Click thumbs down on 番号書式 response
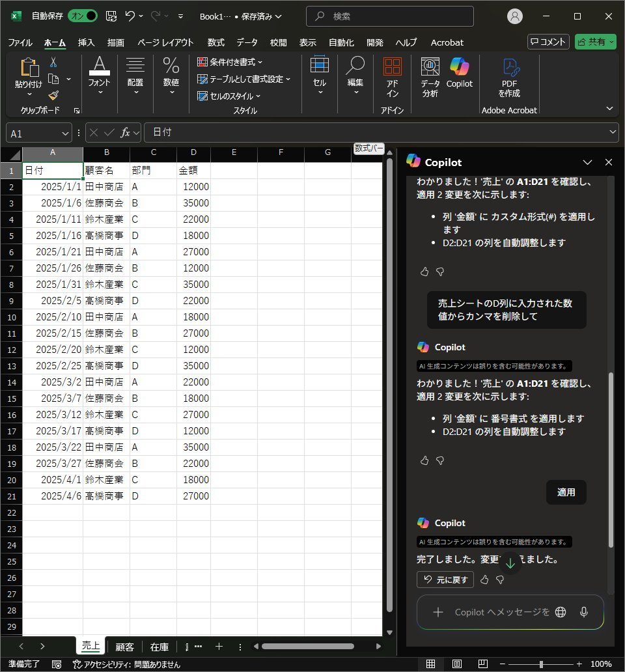The width and height of the screenshot is (625, 672). 440,460
